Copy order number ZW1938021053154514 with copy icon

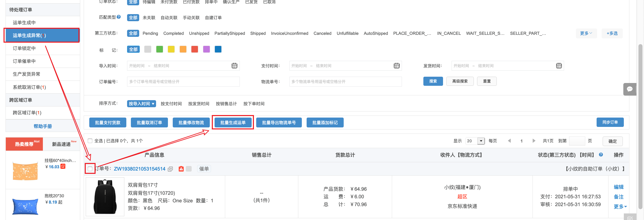(x=170, y=169)
